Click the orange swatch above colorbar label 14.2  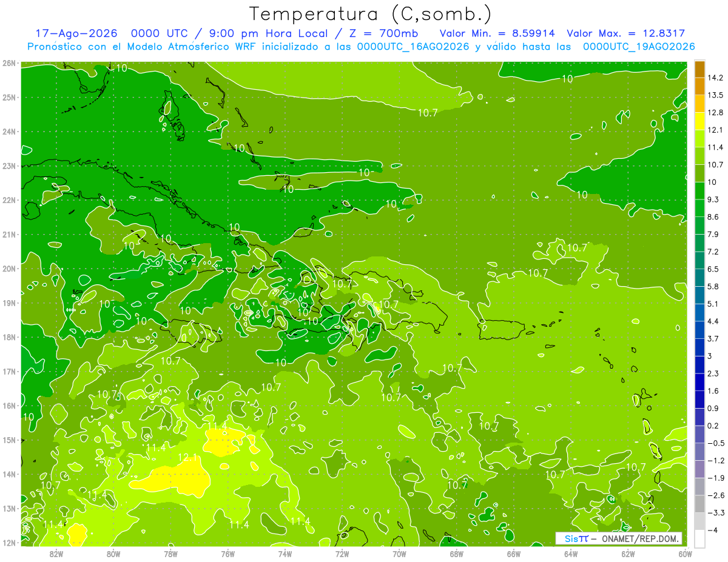[x=699, y=69]
